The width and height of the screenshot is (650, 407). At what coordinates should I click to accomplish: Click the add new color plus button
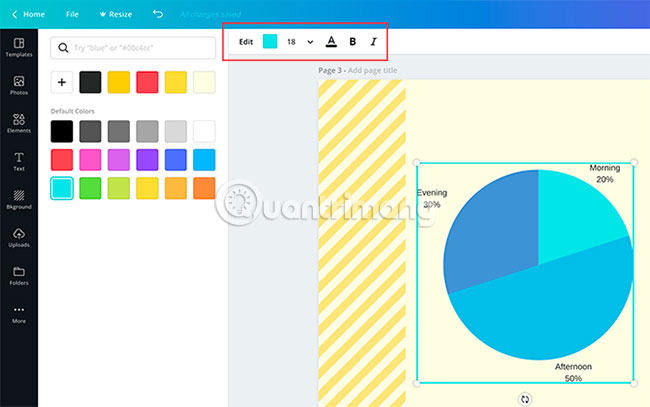pyautogui.click(x=62, y=82)
